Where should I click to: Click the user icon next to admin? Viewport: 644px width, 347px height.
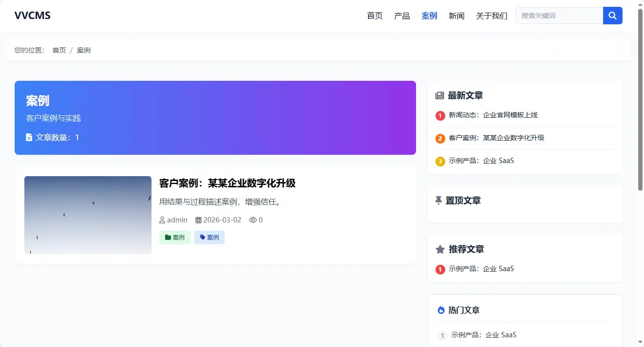[x=162, y=220]
